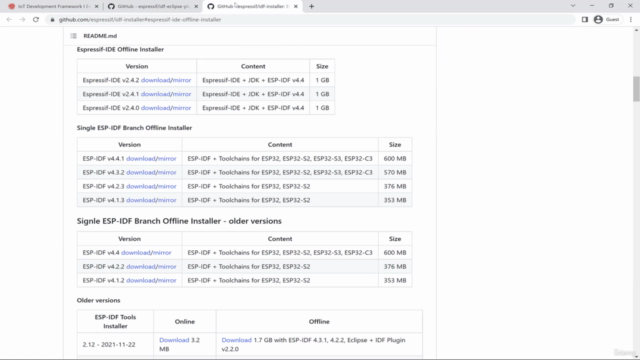Click the README.md file name
This screenshot has width=640, height=360.
[x=100, y=36]
